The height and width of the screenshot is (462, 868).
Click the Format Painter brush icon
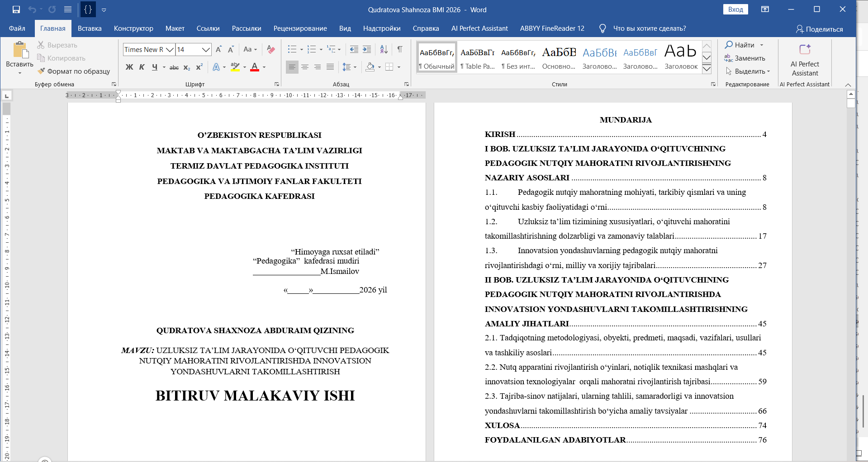click(x=41, y=71)
